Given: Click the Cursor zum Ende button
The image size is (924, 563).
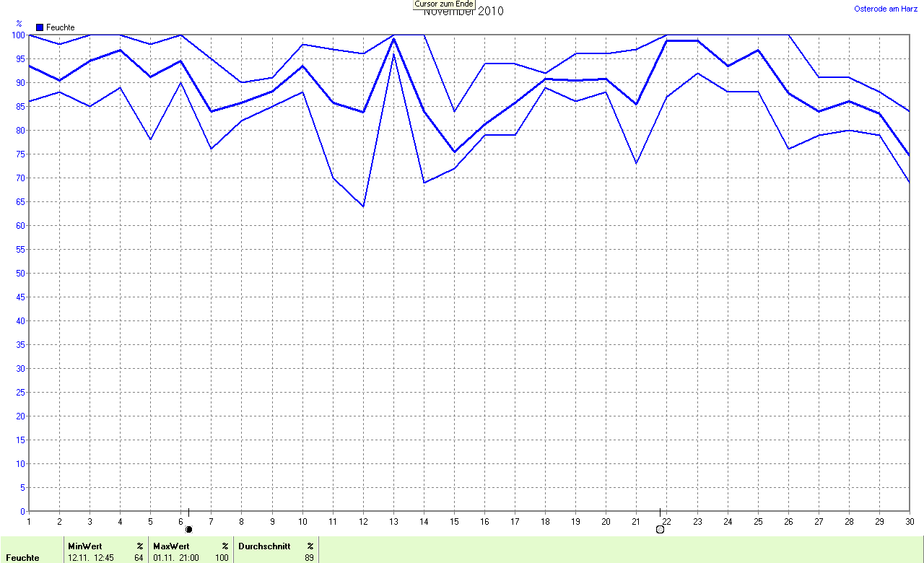Looking at the screenshot, I should pos(444,4).
